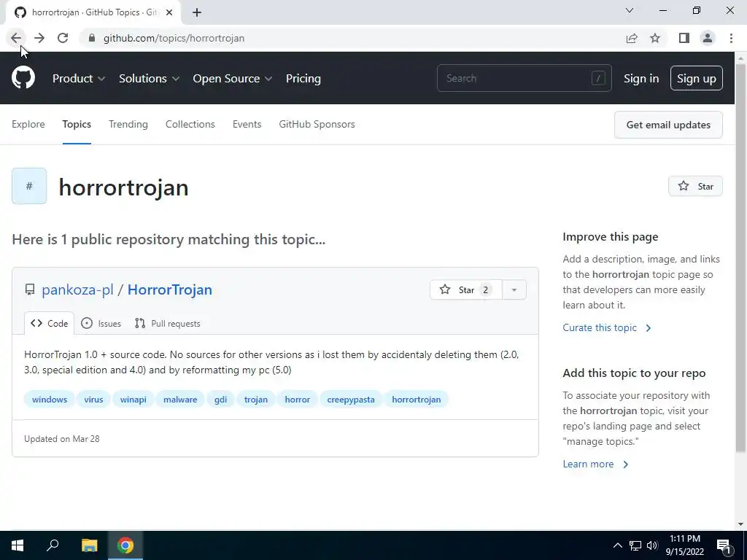Go back using the browser back arrow
Screen dimensions: 747x560
[x=16, y=38]
